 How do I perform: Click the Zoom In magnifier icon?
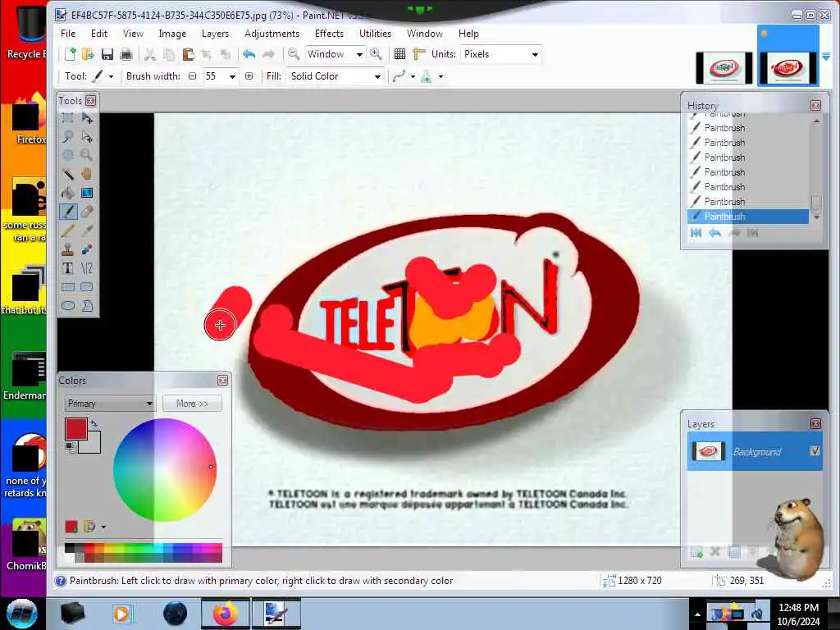376,53
